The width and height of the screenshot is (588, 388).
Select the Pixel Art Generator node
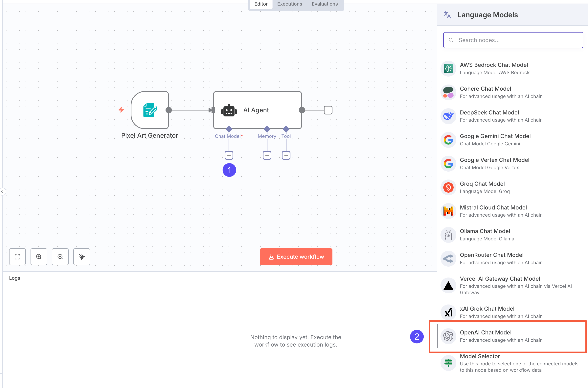pyautogui.click(x=150, y=110)
